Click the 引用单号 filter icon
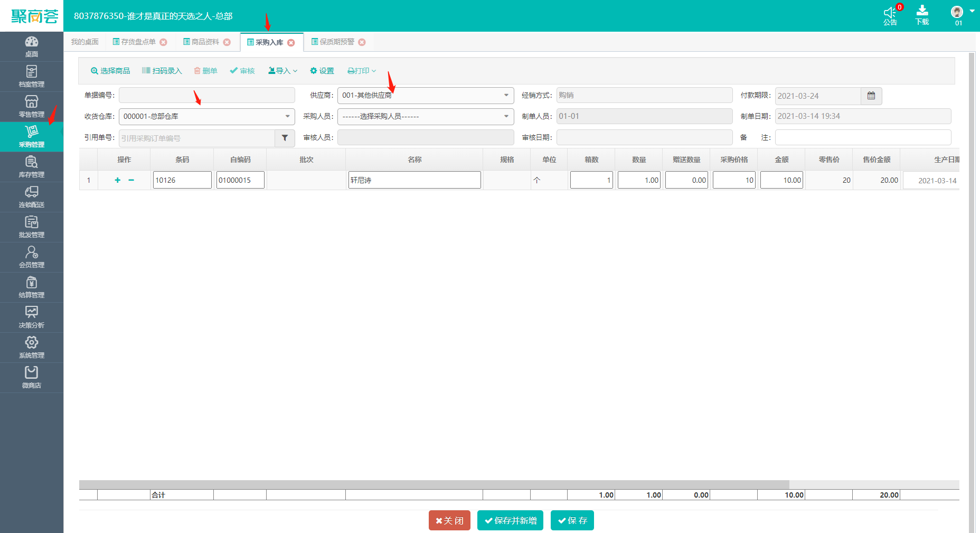The image size is (980, 533). point(285,138)
